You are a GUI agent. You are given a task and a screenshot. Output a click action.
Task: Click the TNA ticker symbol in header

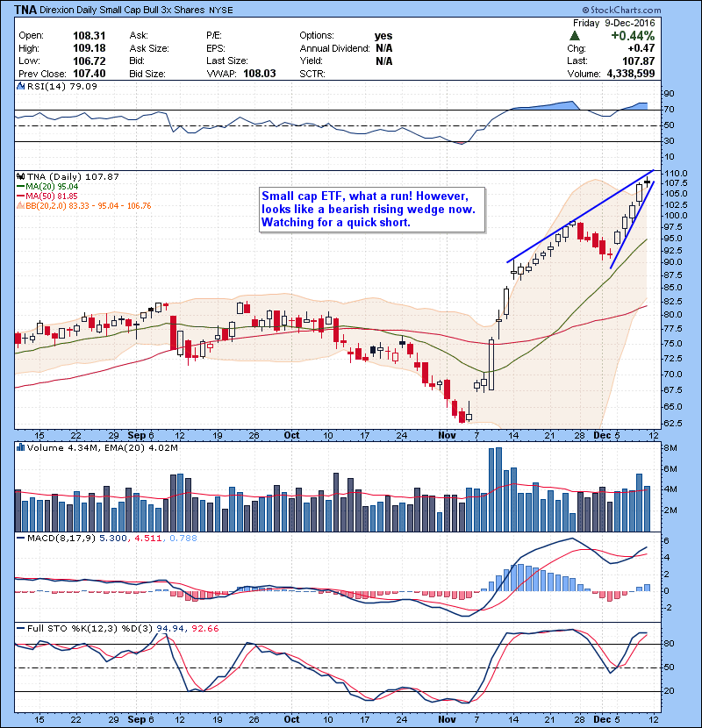25,10
